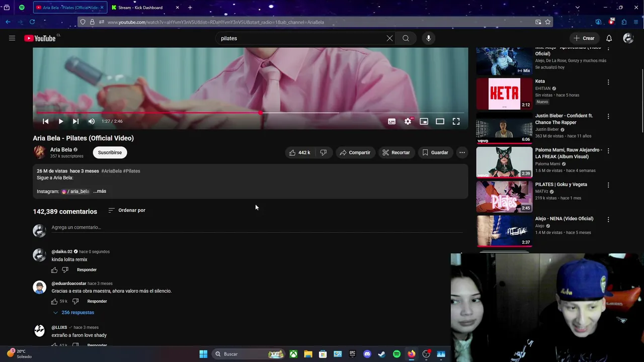Open Discord from the taskbar
The height and width of the screenshot is (362, 644).
click(367, 354)
